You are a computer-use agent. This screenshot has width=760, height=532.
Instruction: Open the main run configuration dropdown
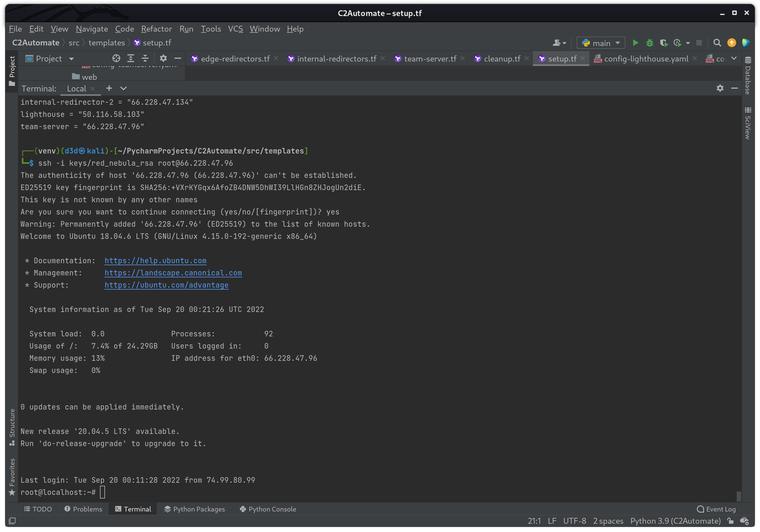[600, 43]
